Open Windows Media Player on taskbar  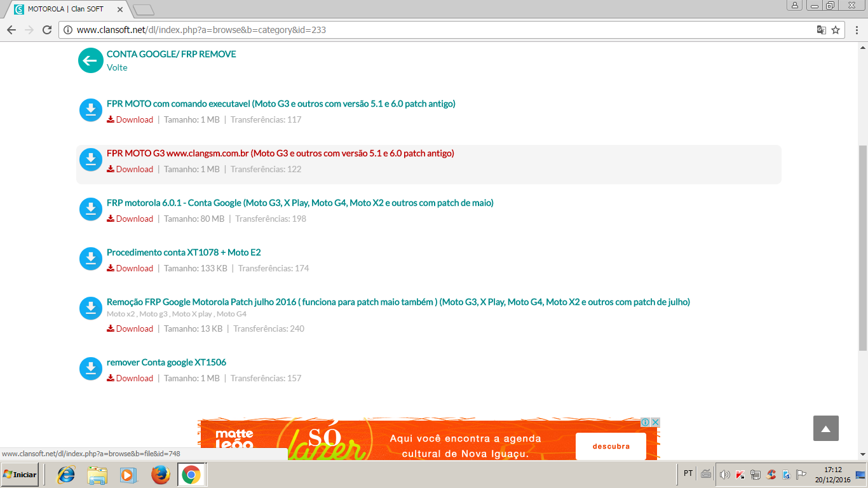coord(128,475)
